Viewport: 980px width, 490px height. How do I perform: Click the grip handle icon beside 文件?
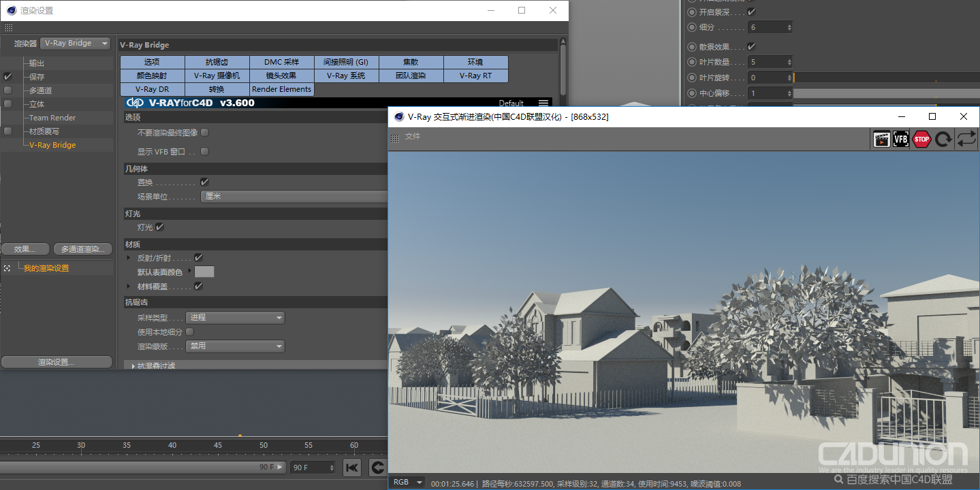[395, 138]
